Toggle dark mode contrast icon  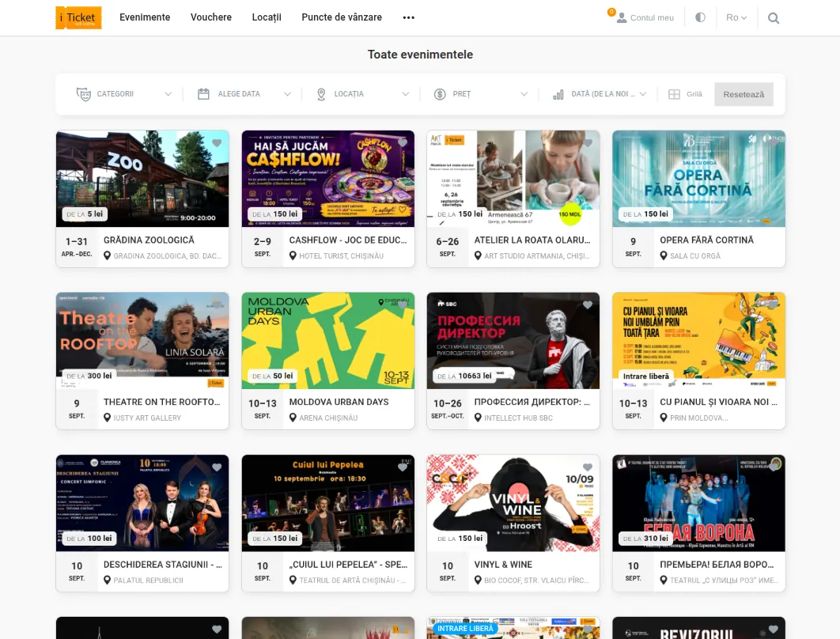[x=700, y=17]
